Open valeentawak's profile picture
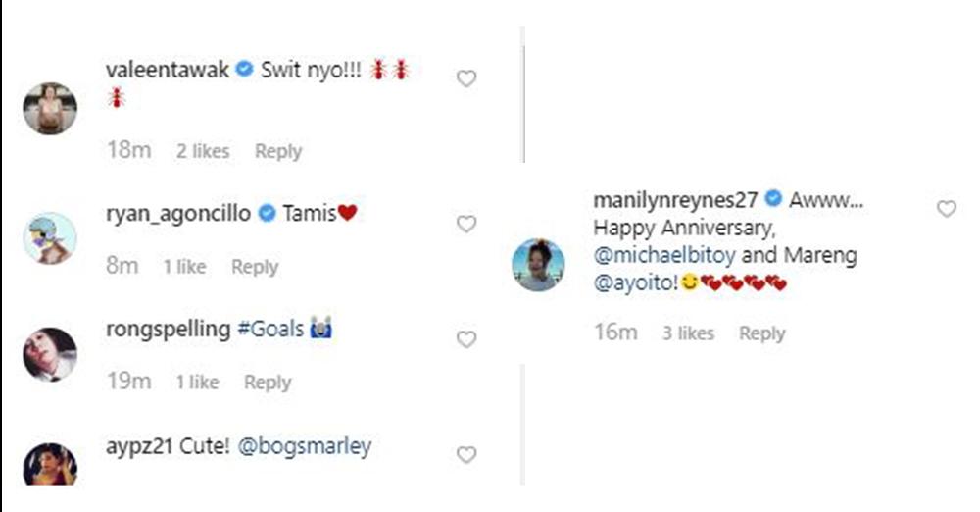 tap(50, 108)
